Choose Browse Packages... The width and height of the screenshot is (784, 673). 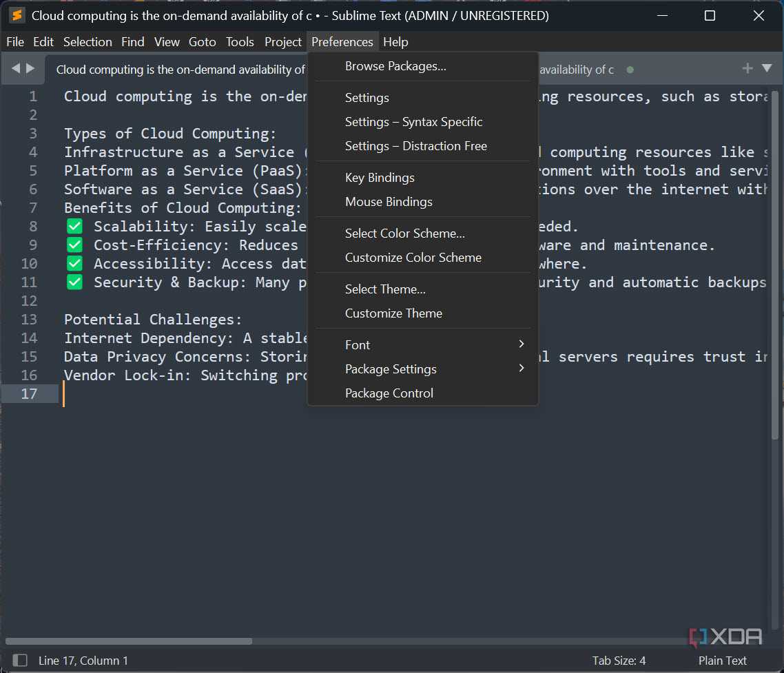tap(422, 66)
